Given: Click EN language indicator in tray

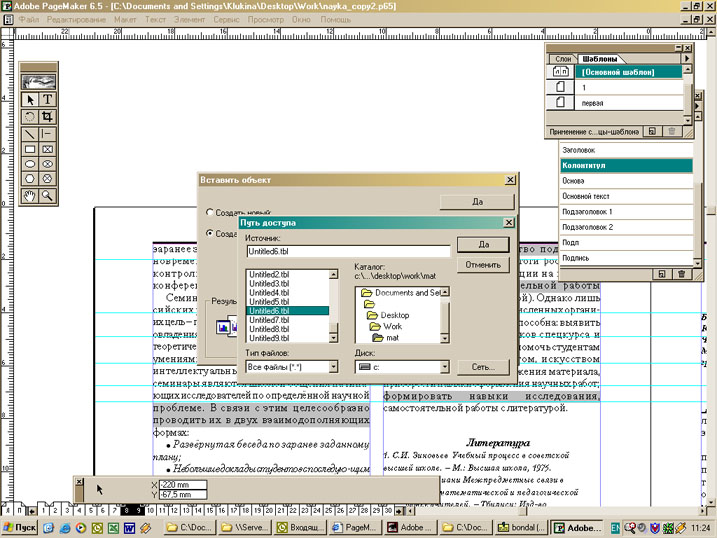Looking at the screenshot, I should (x=615, y=528).
